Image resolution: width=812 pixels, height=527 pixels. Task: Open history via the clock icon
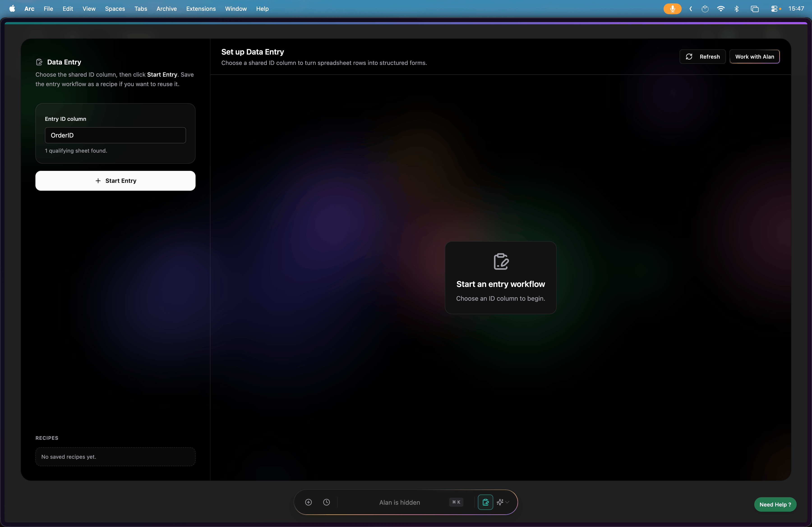[327, 502]
